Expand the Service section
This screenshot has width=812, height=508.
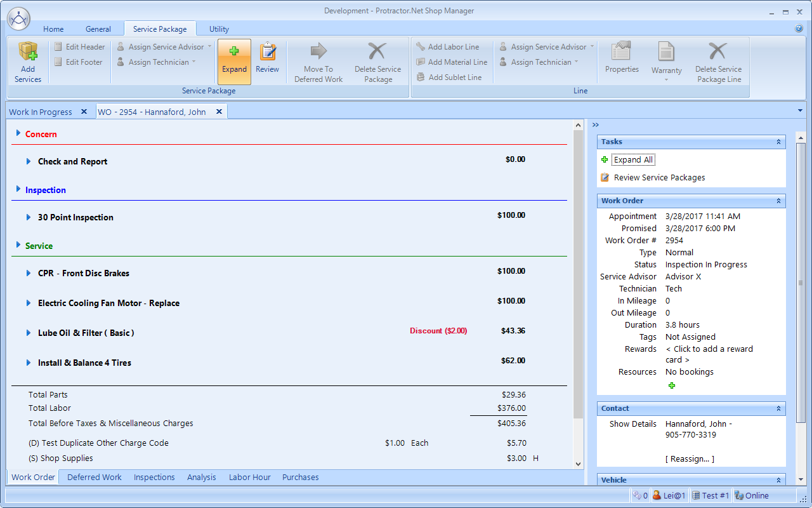(18, 245)
